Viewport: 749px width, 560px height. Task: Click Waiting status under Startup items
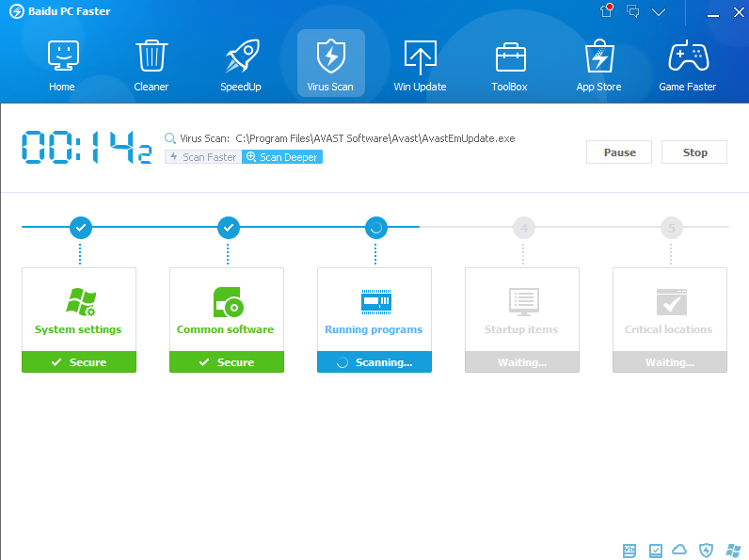522,362
